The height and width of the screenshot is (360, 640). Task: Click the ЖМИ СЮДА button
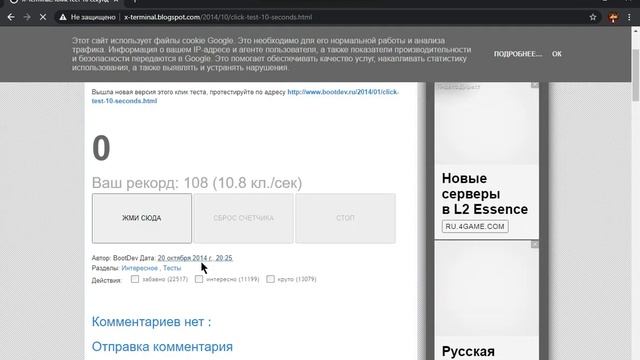tap(142, 218)
